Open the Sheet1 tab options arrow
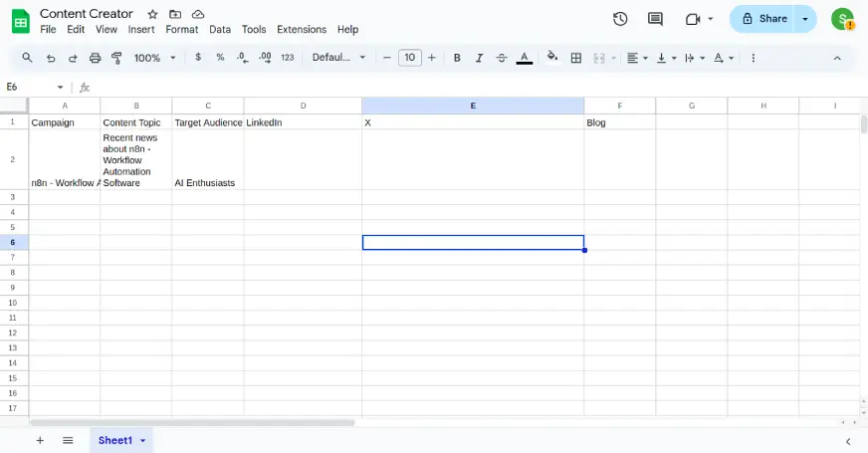868x453 pixels. click(142, 441)
